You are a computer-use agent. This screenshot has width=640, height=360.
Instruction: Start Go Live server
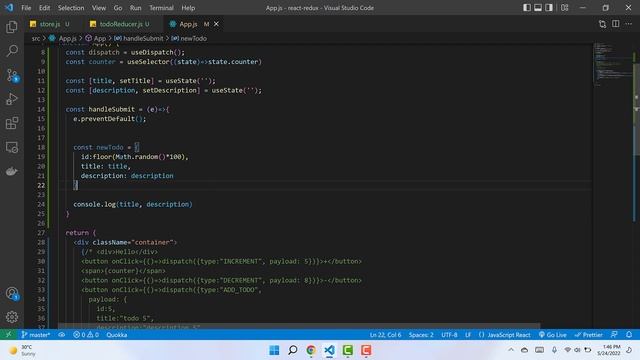click(x=552, y=335)
